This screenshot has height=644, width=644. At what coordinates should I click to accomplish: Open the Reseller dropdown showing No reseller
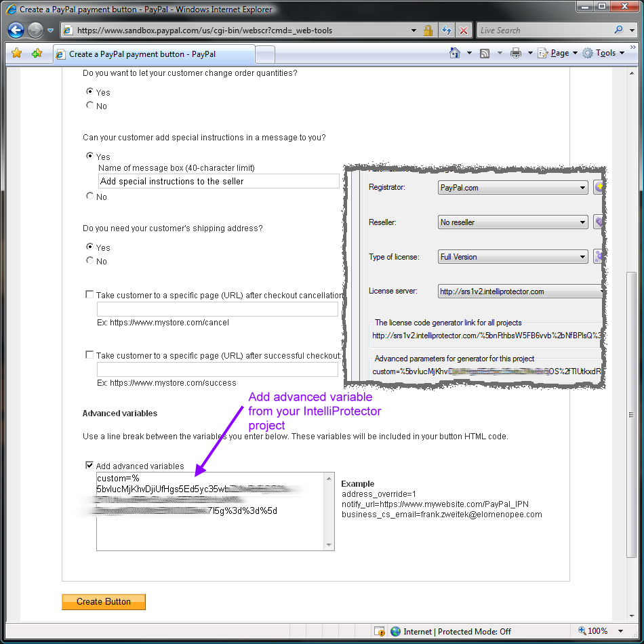(512, 222)
